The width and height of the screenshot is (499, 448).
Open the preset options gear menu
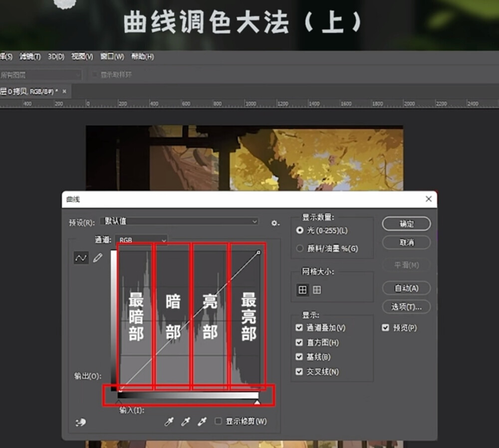tap(275, 223)
